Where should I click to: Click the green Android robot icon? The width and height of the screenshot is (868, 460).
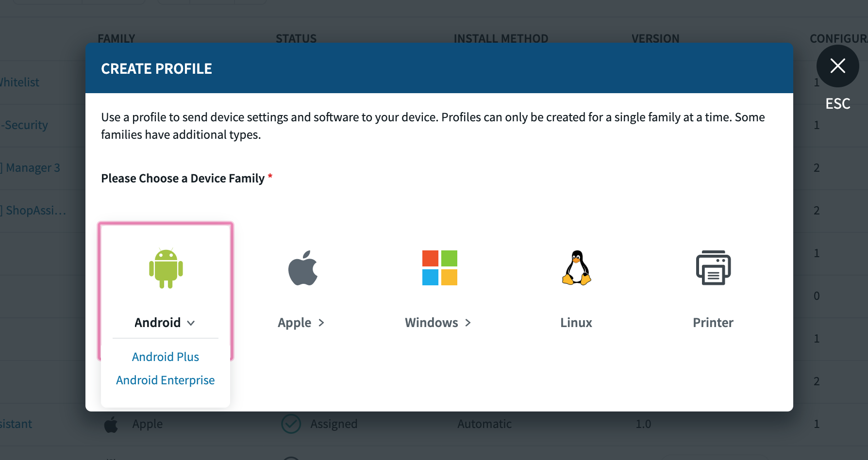(x=166, y=268)
